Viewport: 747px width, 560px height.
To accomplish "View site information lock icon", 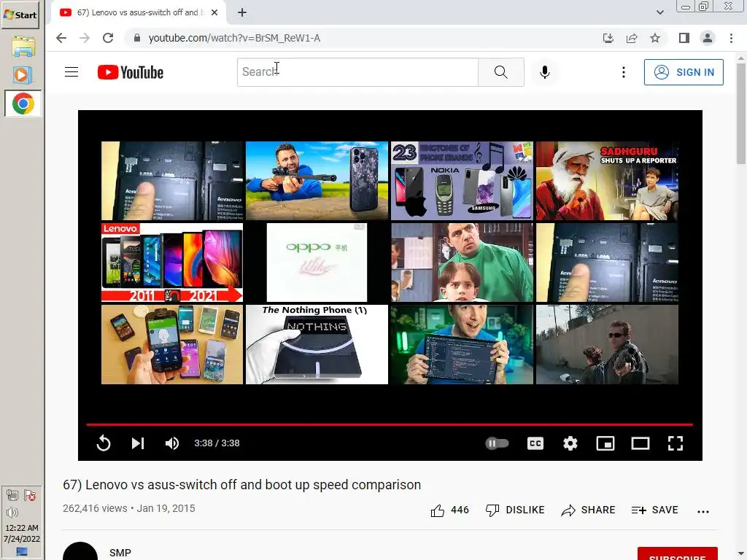I will coord(136,38).
